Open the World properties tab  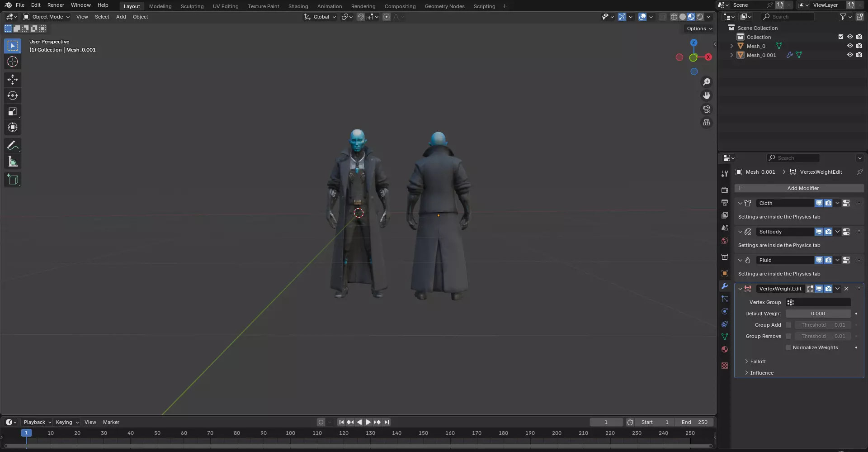tap(725, 241)
